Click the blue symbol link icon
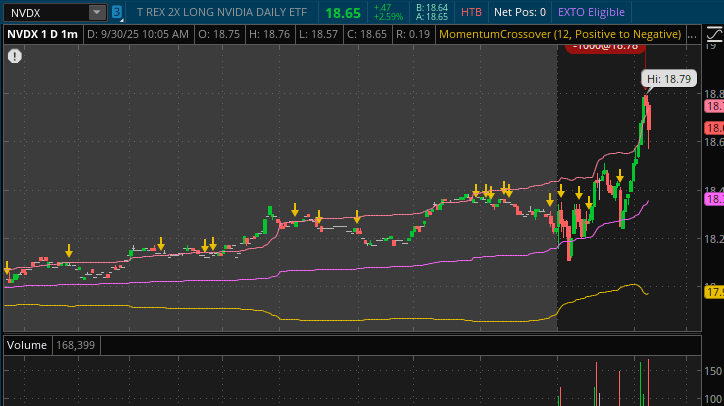 coord(117,12)
